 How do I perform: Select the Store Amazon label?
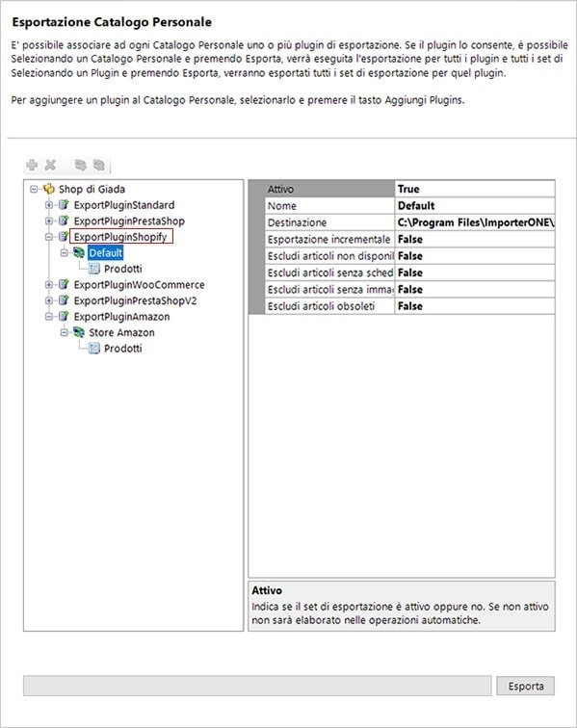coord(121,332)
